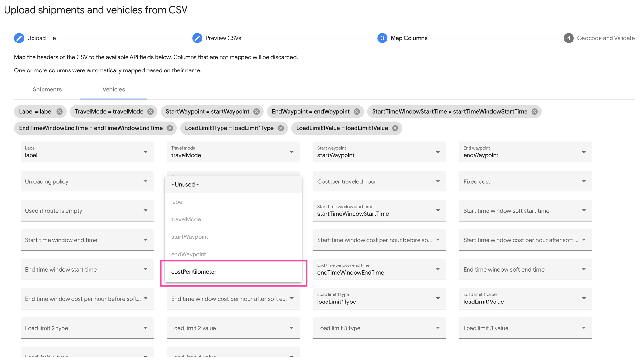Screen dimensions: 644x363
Task: Select costPerKilometer from the open dropdown
Action: tap(194, 271)
